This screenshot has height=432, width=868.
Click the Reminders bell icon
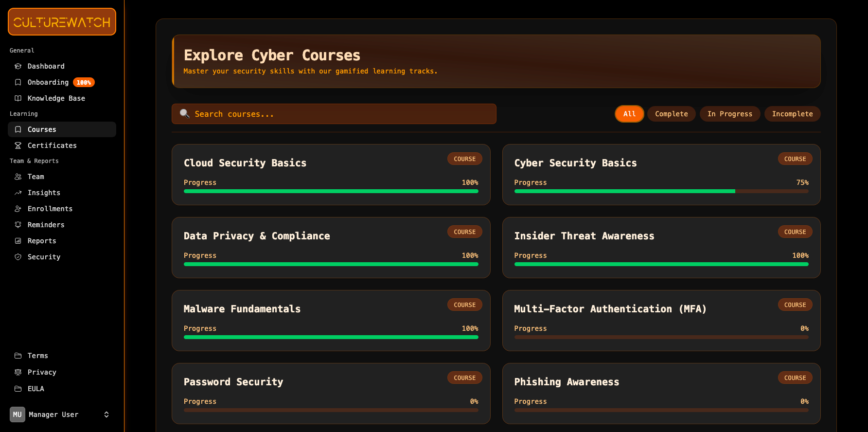pos(18,225)
